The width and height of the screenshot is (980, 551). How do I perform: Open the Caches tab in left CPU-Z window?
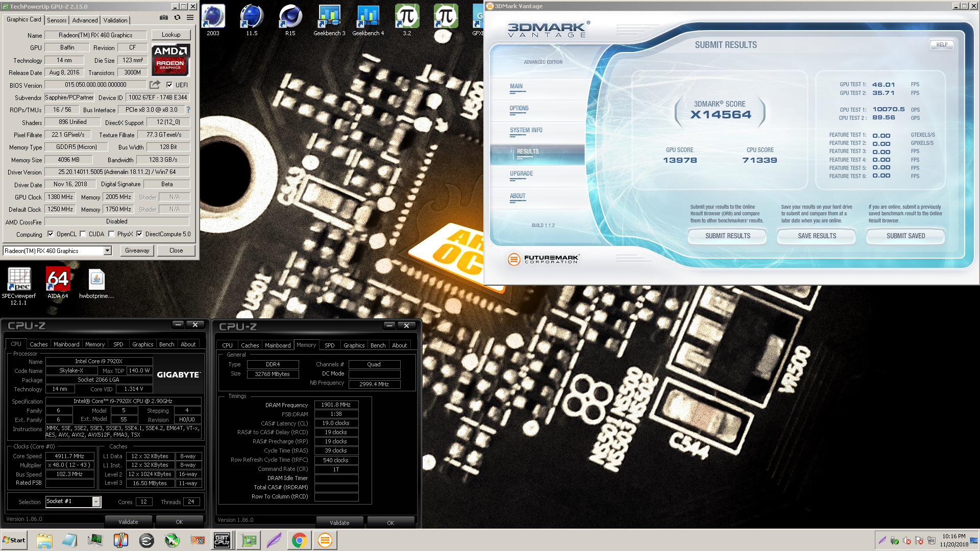(x=38, y=344)
